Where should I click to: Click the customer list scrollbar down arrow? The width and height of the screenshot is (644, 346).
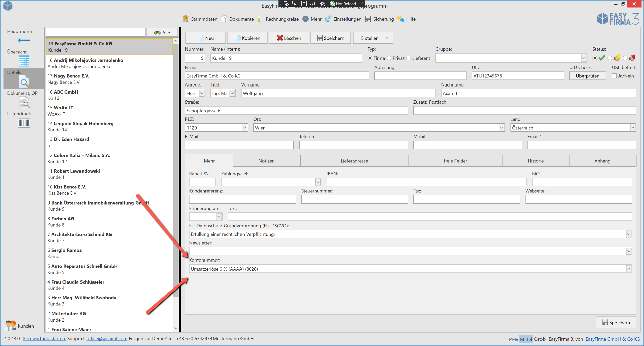tap(175, 329)
